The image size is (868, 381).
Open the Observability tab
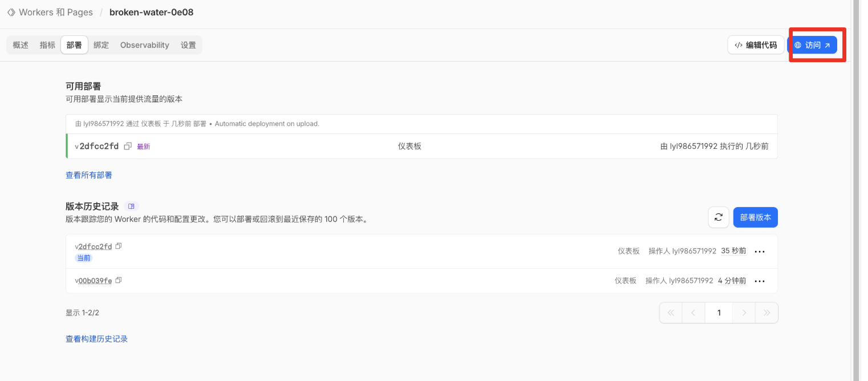coord(144,45)
